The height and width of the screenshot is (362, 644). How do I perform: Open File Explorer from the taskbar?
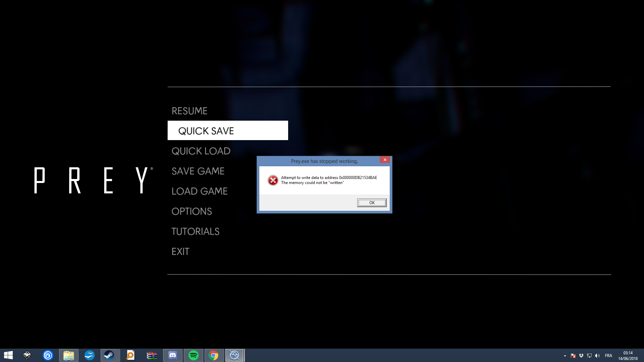(x=69, y=355)
